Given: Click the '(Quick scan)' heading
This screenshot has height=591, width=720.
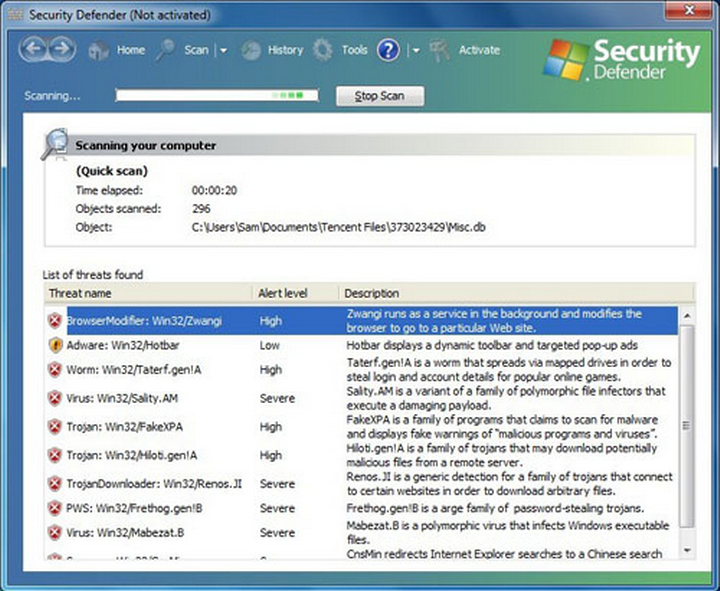Looking at the screenshot, I should (112, 171).
